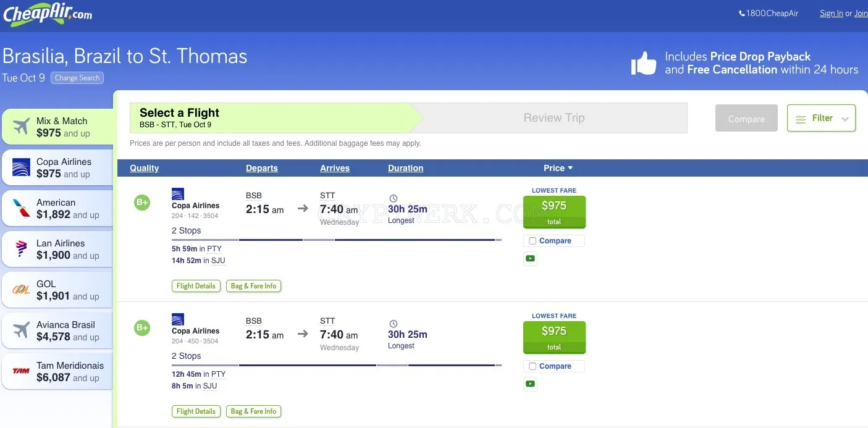
Task: Select the Avianca Brasil airline tab
Action: 57,330
